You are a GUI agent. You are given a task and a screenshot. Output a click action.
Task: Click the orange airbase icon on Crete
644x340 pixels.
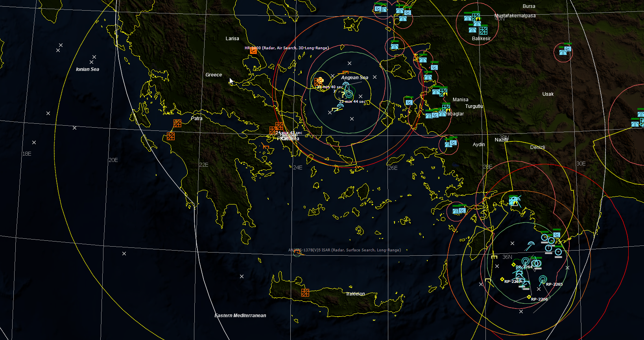pos(305,293)
